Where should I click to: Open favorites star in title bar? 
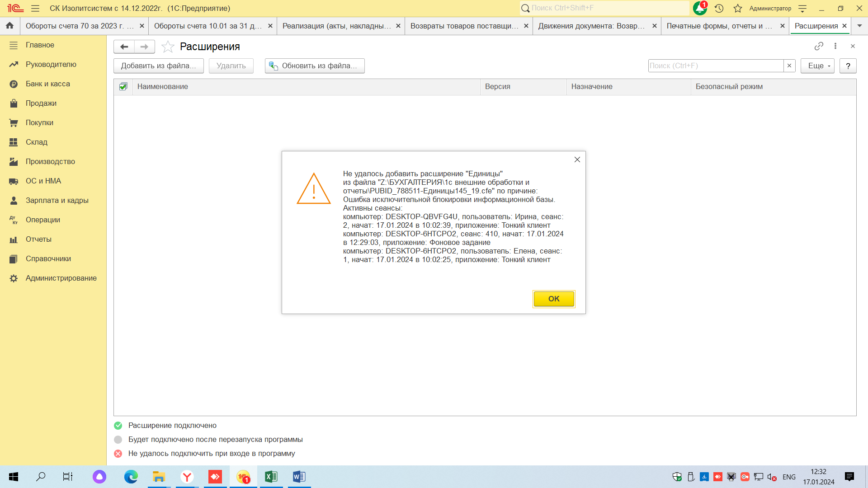point(738,8)
